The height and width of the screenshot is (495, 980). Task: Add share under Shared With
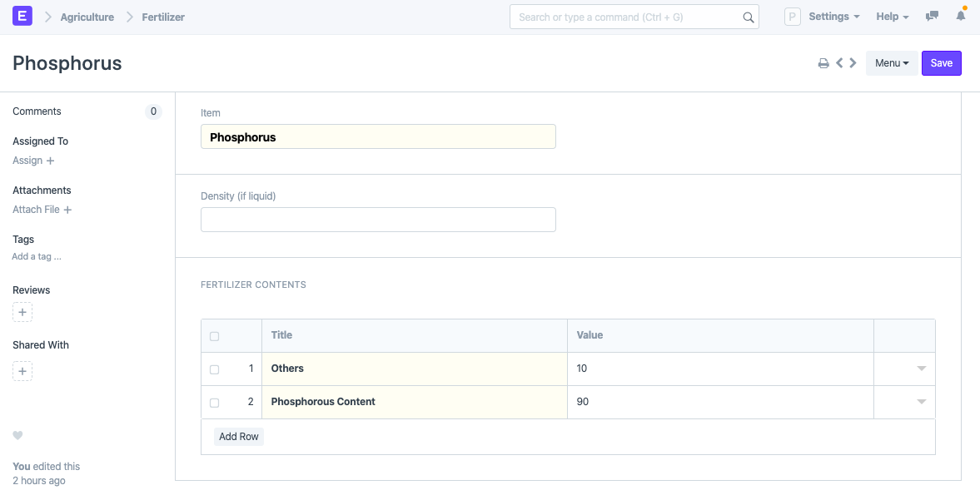pyautogui.click(x=22, y=371)
